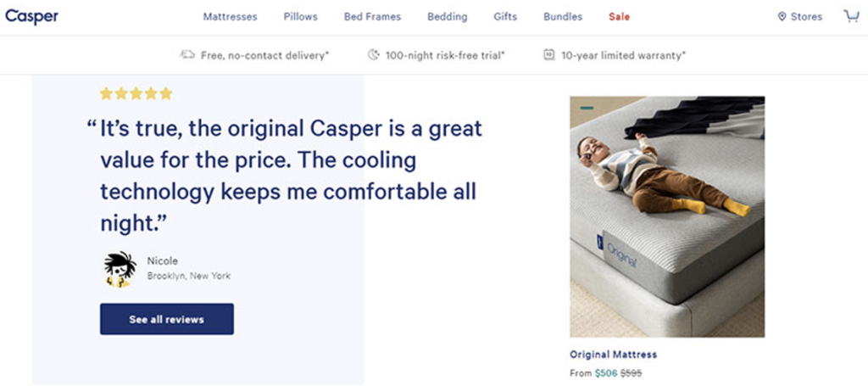868x386 pixels.
Task: Click the delivery truck icon
Action: (187, 55)
